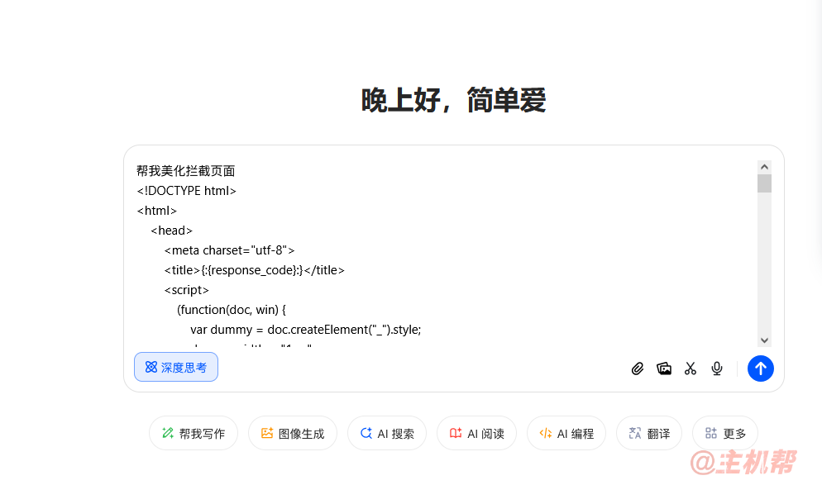The width and height of the screenshot is (822, 504).
Task: Open the 帮我写作 writing assistant
Action: point(194,433)
